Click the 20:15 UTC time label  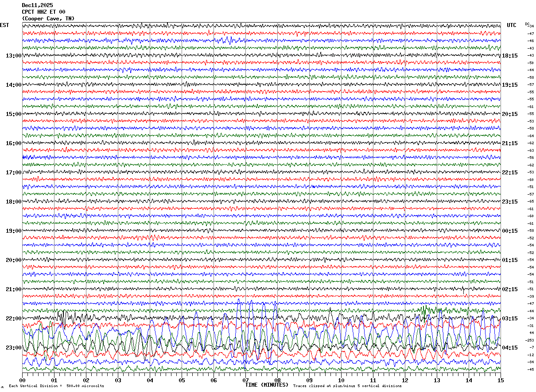(510, 114)
